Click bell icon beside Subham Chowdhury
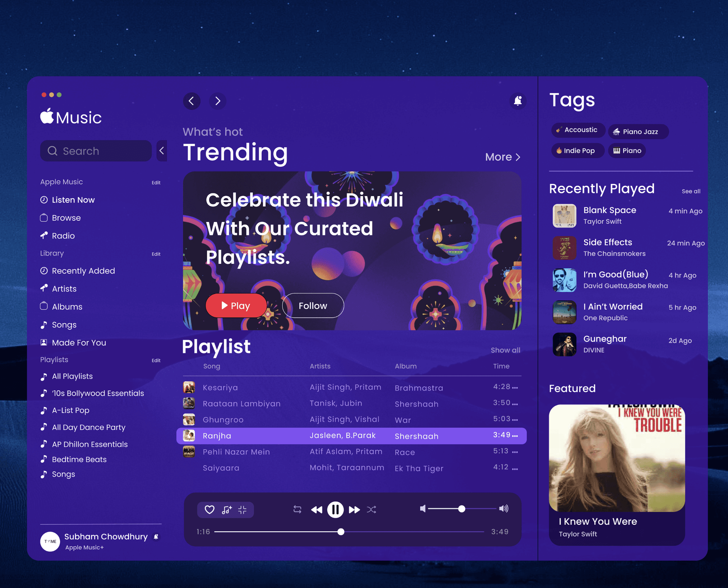 (156, 537)
